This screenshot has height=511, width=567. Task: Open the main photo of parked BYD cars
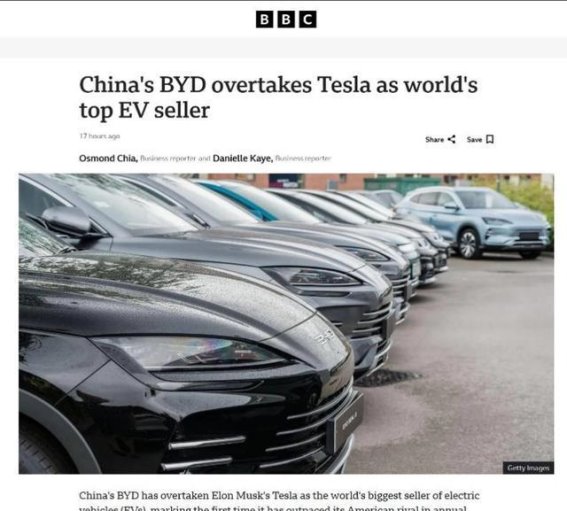(286, 324)
